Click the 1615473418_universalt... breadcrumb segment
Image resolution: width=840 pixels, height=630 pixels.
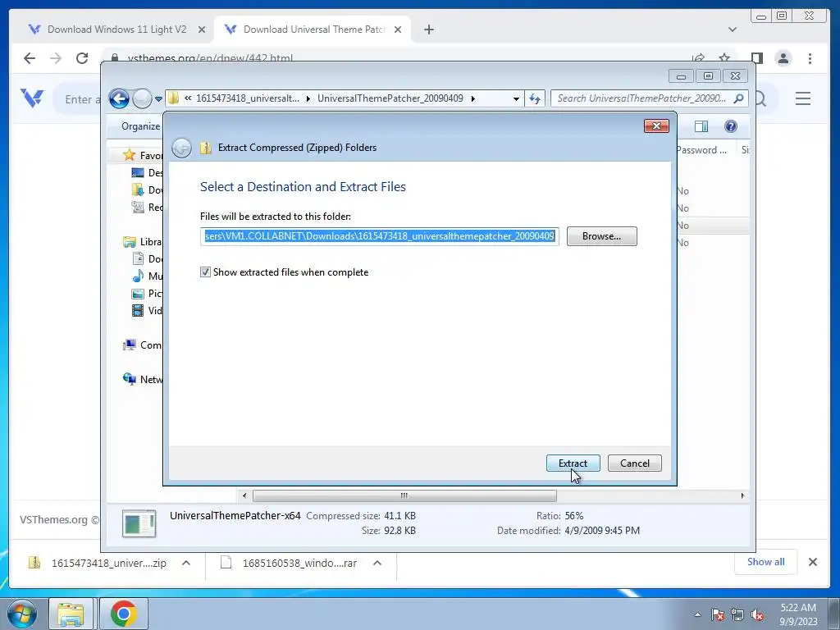[248, 98]
